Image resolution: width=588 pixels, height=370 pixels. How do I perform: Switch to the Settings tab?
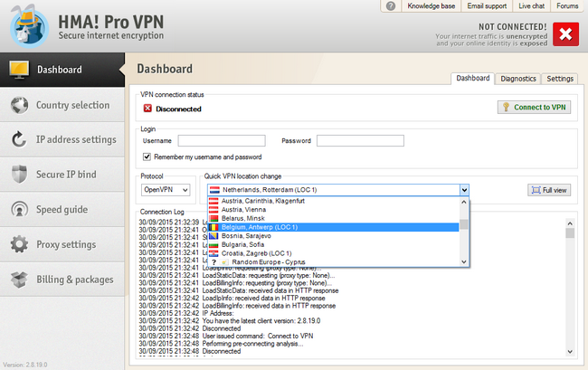coord(559,79)
